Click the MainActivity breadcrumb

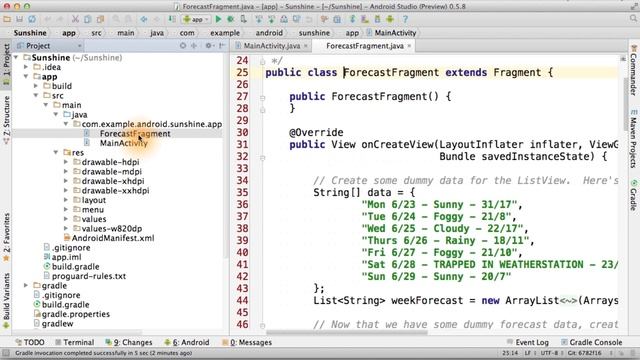coord(391,33)
